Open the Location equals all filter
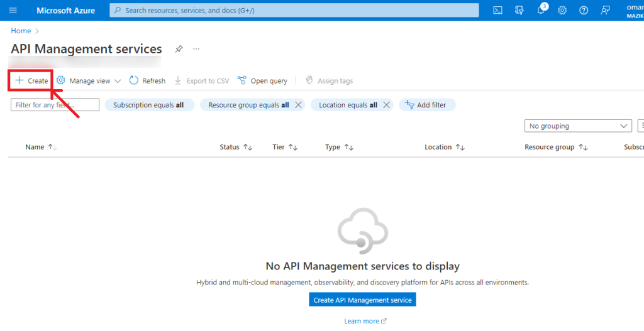 [348, 105]
